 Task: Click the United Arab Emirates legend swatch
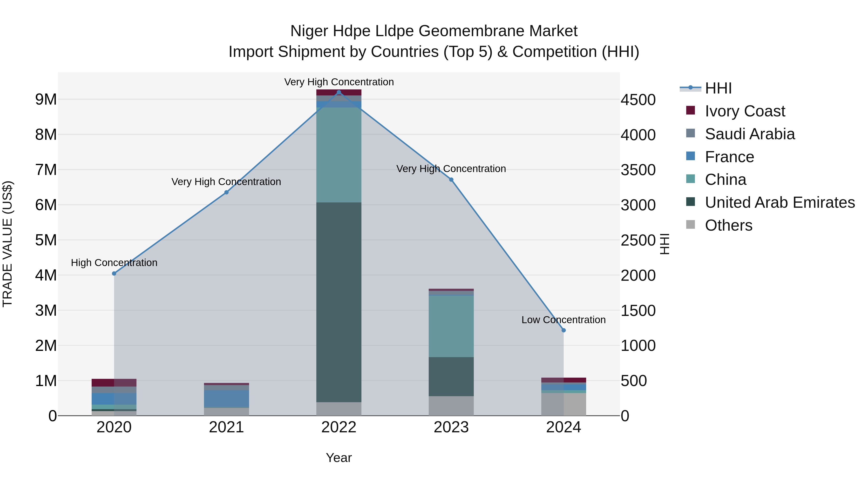[691, 202]
